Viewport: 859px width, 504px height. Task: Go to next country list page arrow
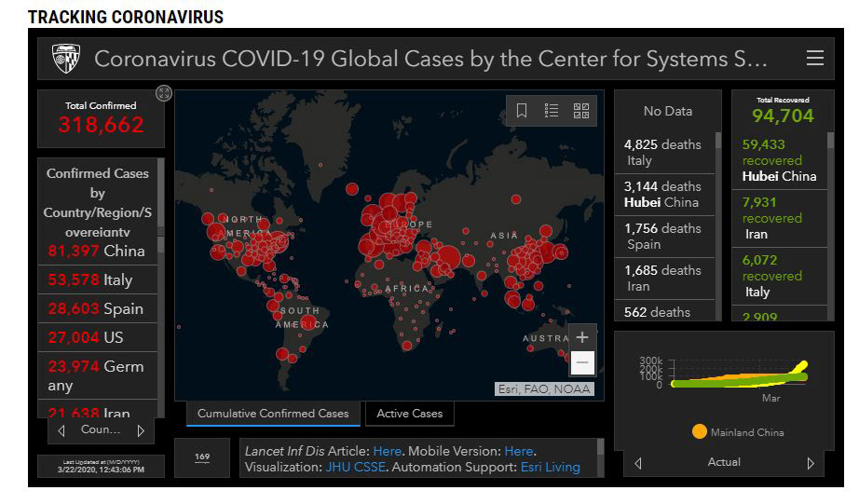coord(141,430)
